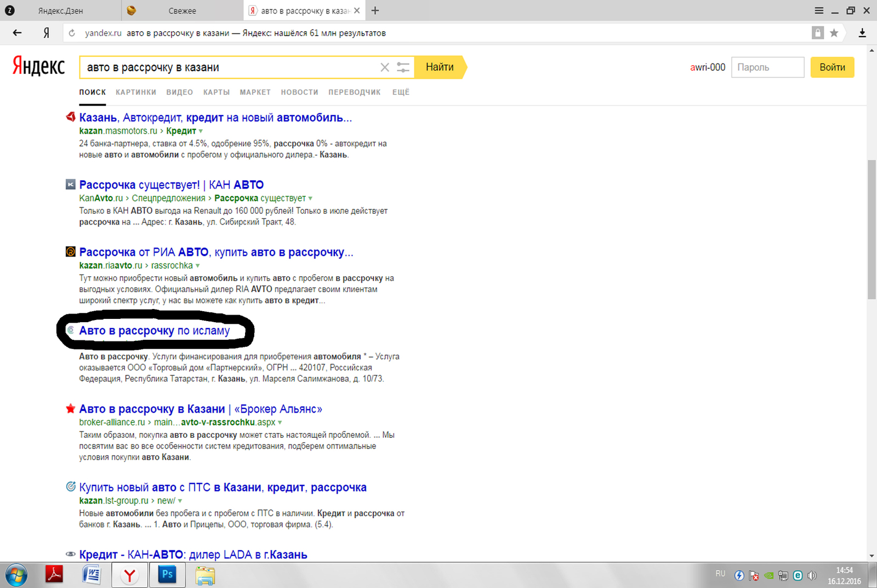Screen dimensions: 877x588
Task: Switch input language via RU indicator
Action: [x=720, y=574]
